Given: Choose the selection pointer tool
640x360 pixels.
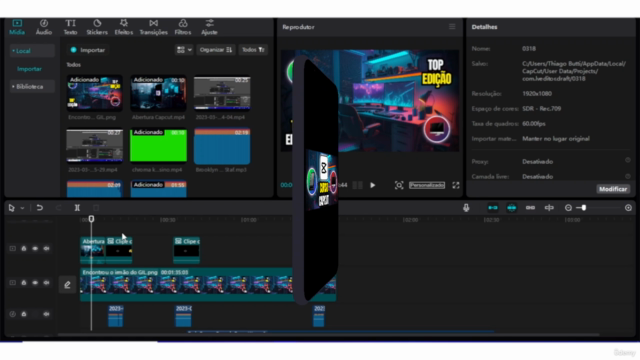Looking at the screenshot, I should [x=11, y=208].
